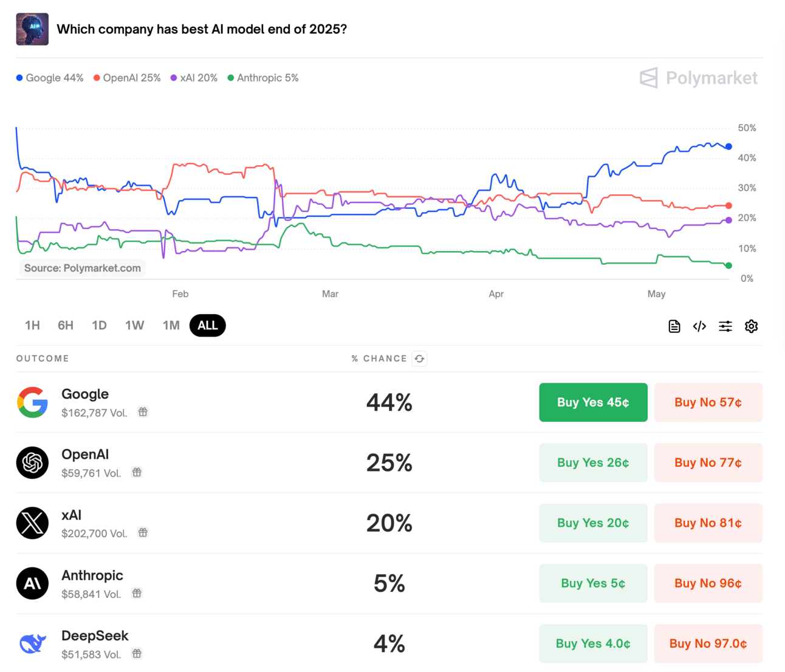Click the gift icon under Google

pyautogui.click(x=143, y=412)
